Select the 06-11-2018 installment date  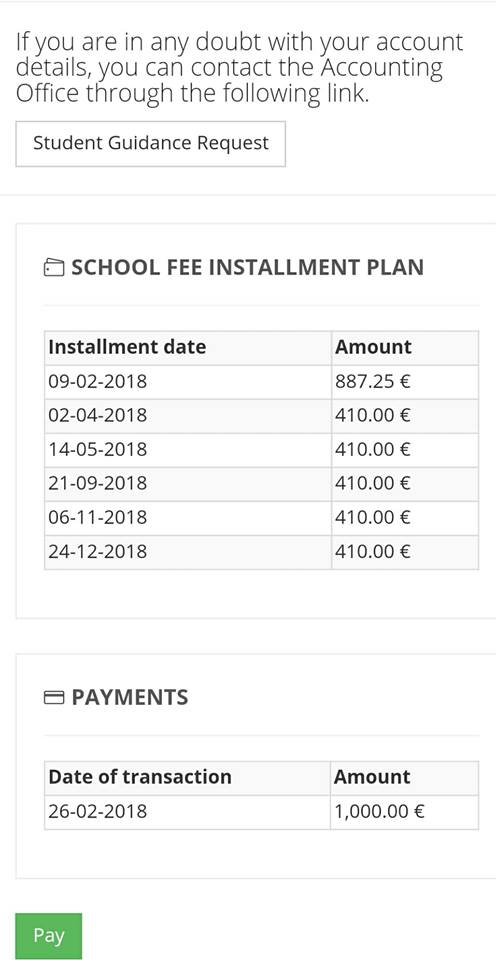98,518
